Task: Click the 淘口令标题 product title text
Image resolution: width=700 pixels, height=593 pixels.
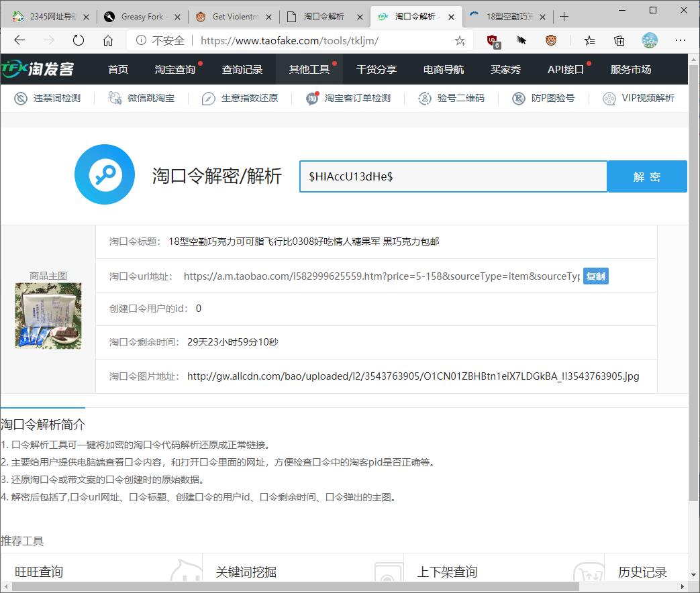Action: tap(303, 241)
